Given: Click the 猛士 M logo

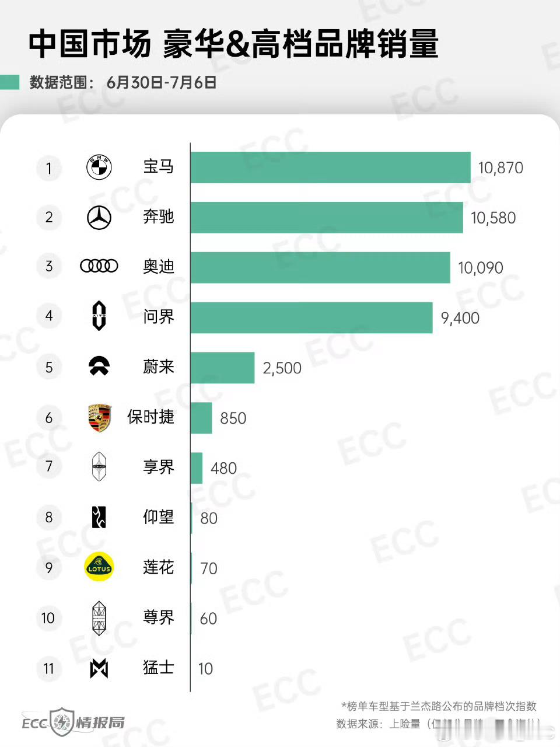Looking at the screenshot, I should point(99,668).
